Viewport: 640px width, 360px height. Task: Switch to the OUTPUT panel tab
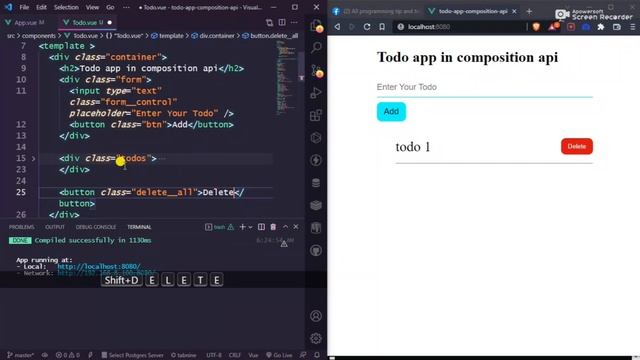click(x=55, y=227)
